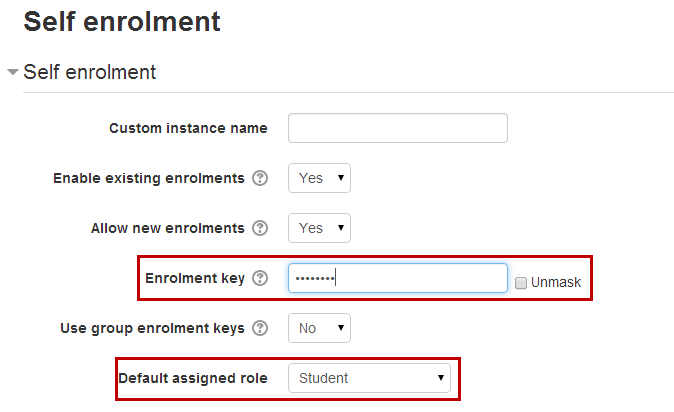674x412 pixels.
Task: Tick the Unmask checkbox
Action: [521, 283]
